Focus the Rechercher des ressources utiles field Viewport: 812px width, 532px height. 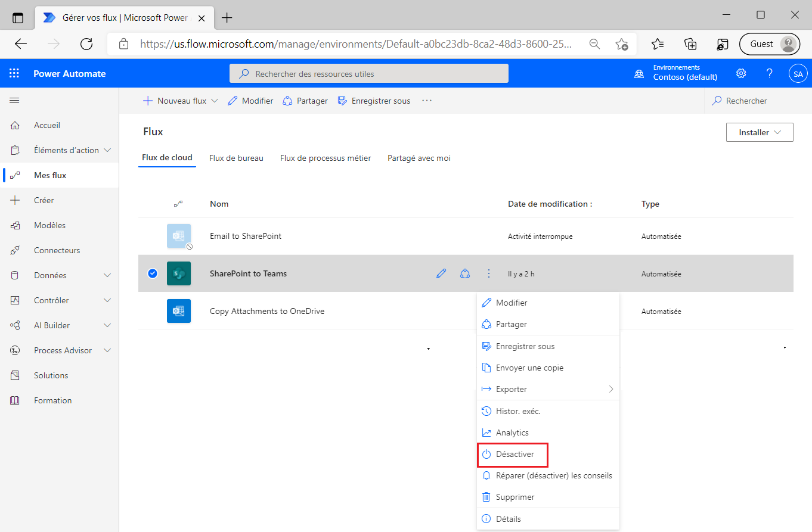tap(368, 74)
